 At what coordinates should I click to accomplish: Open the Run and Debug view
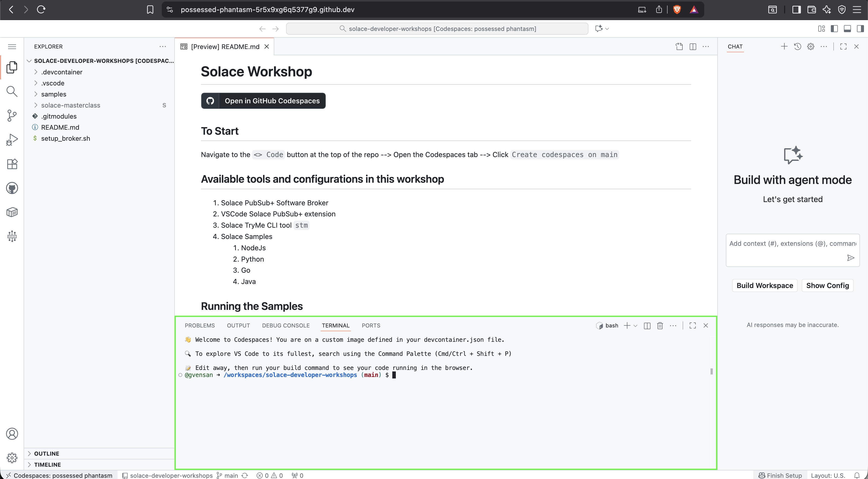(12, 139)
